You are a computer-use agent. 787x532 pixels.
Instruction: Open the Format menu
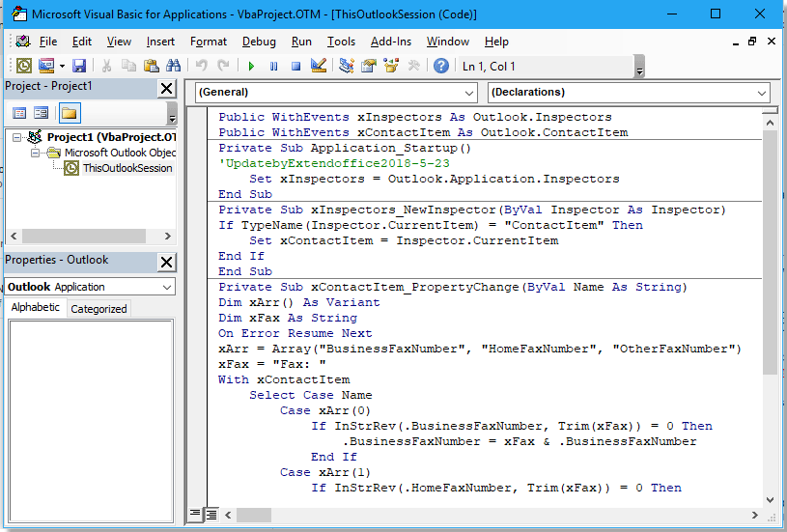tap(209, 42)
